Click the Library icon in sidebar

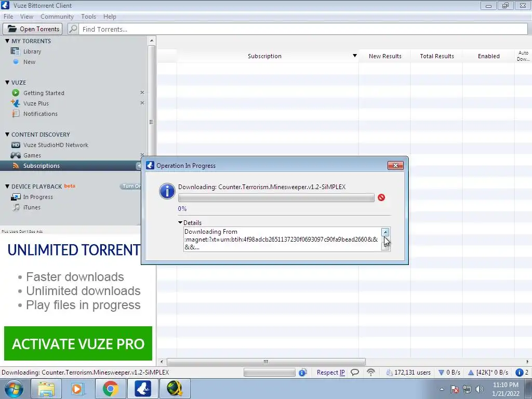point(15,51)
